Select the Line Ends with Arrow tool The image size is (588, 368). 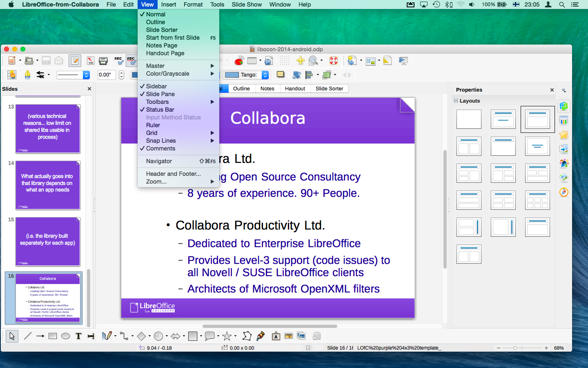(x=40, y=336)
